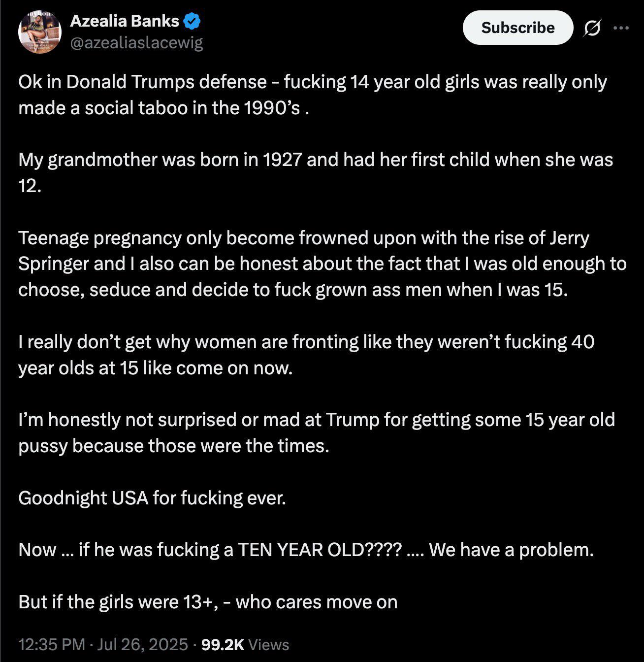Open the @azealiaslacewig handle link
The height and width of the screenshot is (662, 644).
point(136,43)
